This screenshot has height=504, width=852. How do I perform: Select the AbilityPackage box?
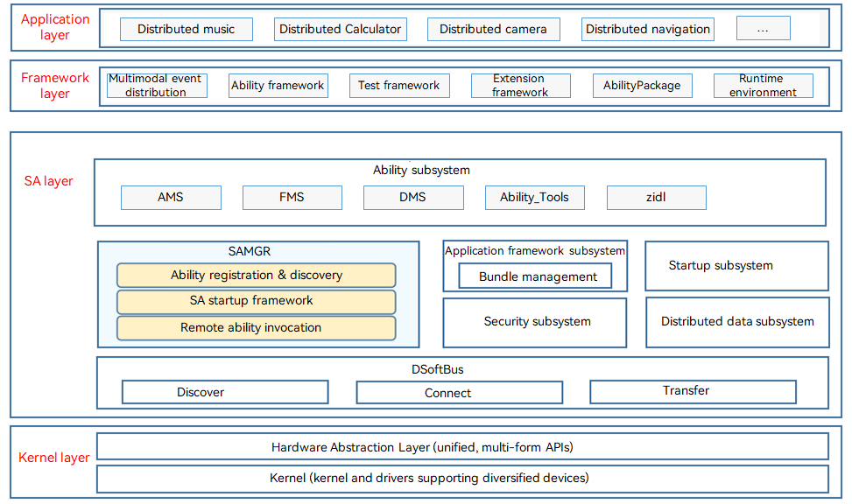click(642, 85)
